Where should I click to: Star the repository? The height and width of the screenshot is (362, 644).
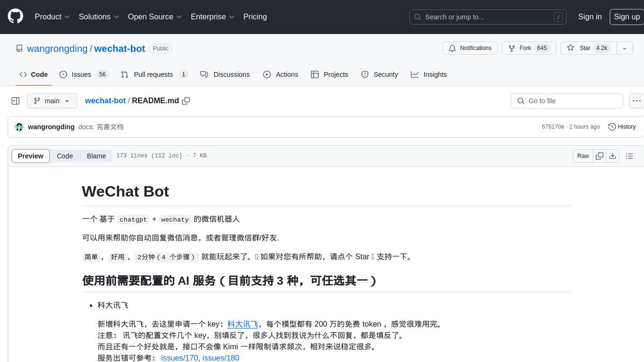click(x=588, y=48)
